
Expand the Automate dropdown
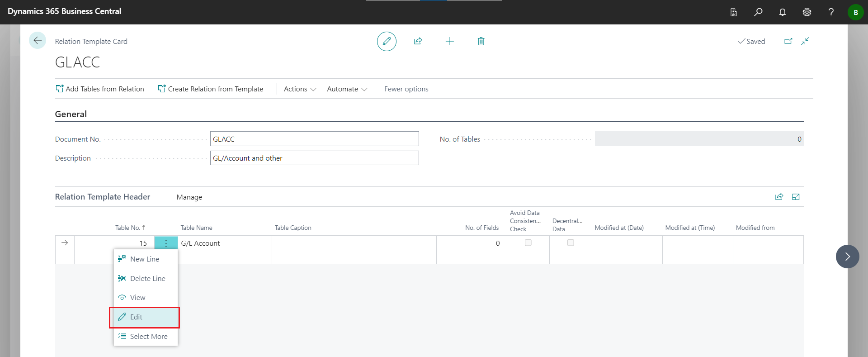(347, 89)
